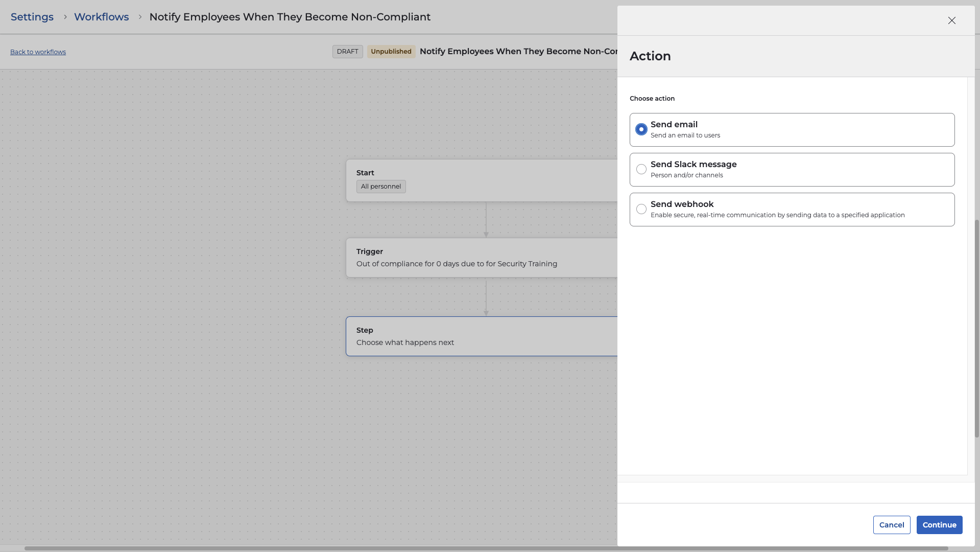The width and height of the screenshot is (980, 552).
Task: Follow the Back to workflows link
Action: 38,52
